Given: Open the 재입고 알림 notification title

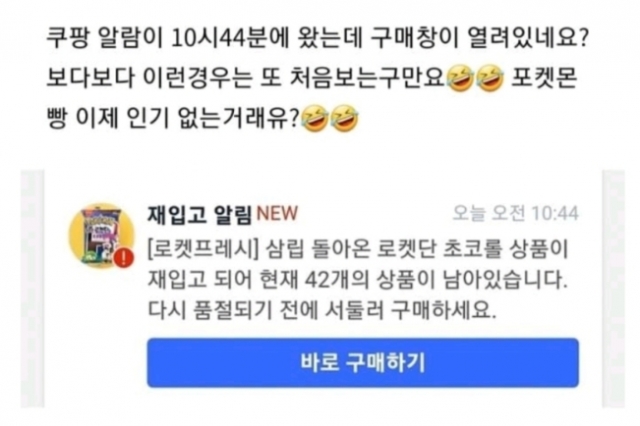Looking at the screenshot, I should tap(200, 214).
